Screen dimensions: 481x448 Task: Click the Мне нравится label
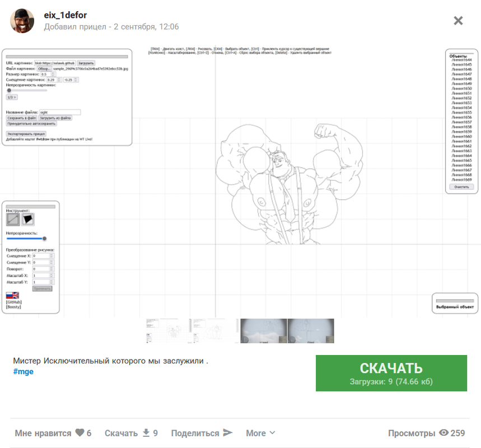click(x=43, y=433)
